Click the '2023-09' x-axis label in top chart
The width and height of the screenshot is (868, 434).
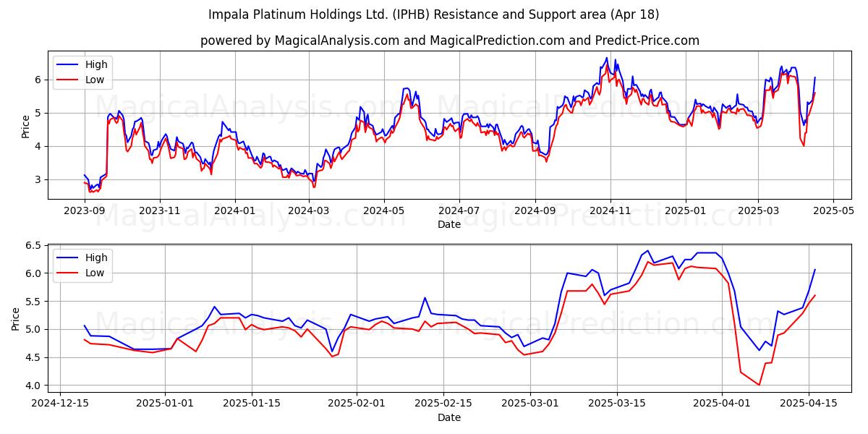(84, 211)
